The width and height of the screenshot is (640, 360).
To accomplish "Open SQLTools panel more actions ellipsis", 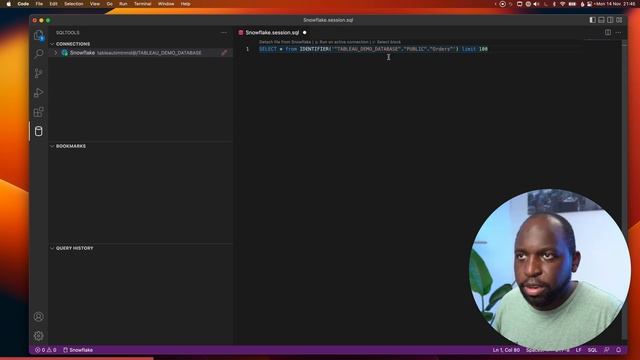I will (x=224, y=33).
